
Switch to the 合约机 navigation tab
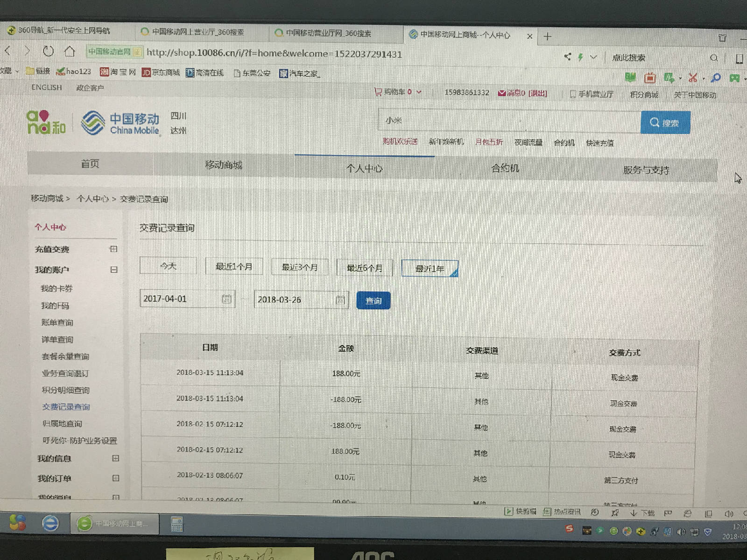(x=505, y=168)
